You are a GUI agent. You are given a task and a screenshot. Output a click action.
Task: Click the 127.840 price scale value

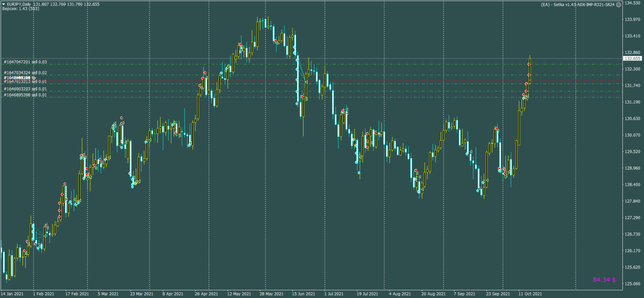(x=632, y=201)
